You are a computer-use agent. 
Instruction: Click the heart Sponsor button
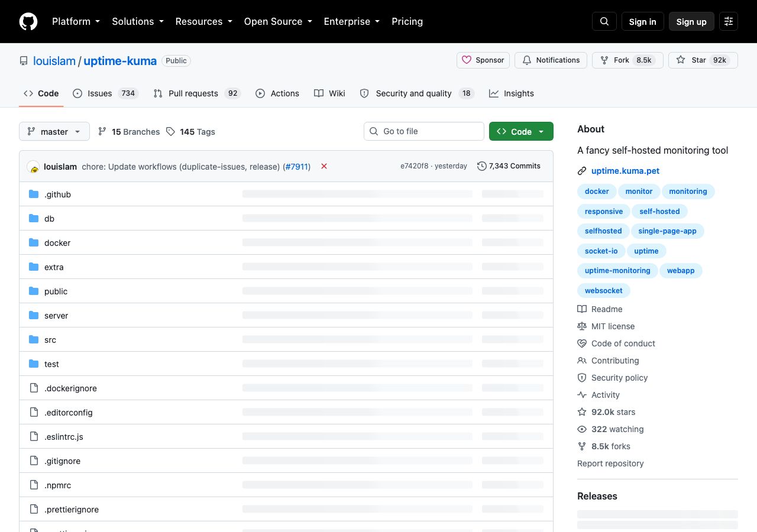click(483, 60)
